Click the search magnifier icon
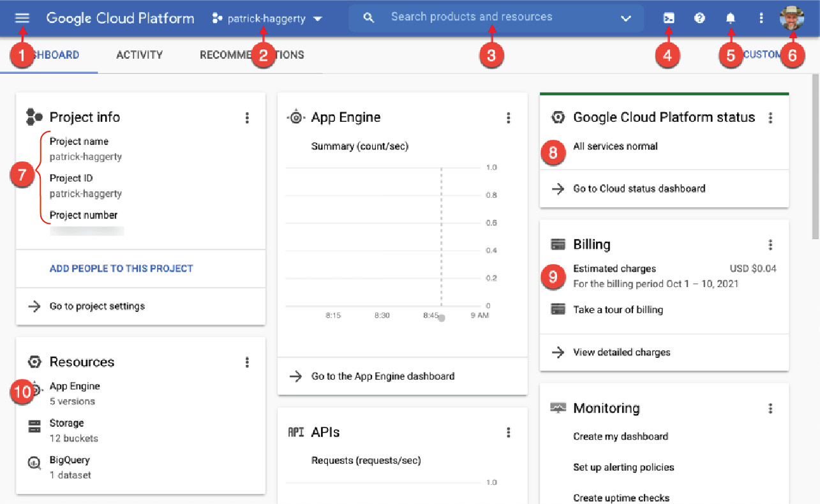The image size is (820, 504). pyautogui.click(x=369, y=17)
